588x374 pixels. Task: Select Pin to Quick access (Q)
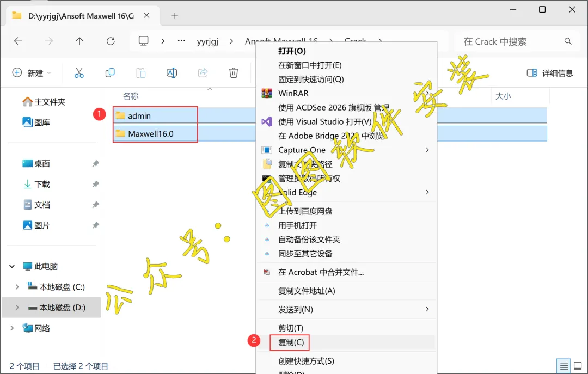(x=346, y=79)
